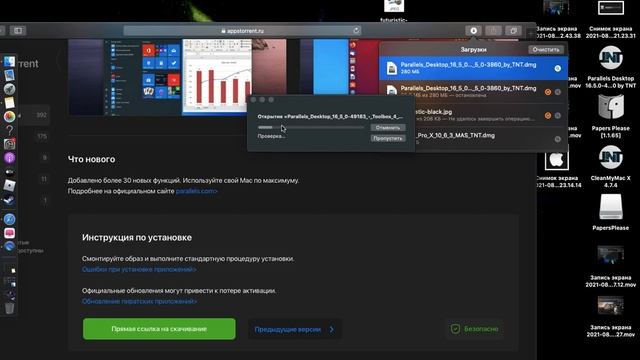Click the question mark icon in Dock

coord(9,130)
